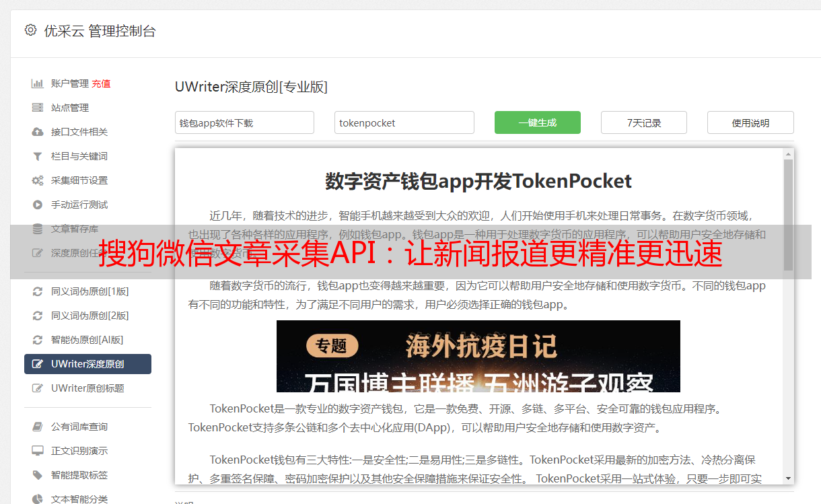
Task: Open 接口文件相关 menu item
Action: tap(79, 132)
